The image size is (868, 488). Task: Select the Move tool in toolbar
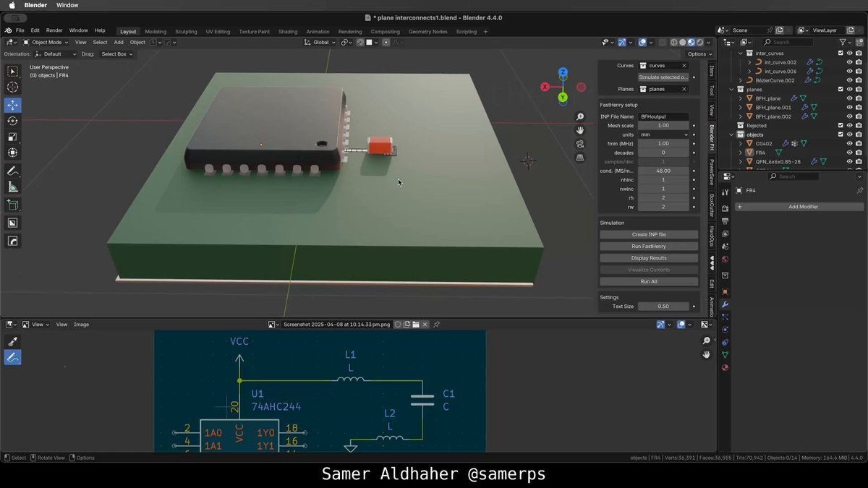12,105
